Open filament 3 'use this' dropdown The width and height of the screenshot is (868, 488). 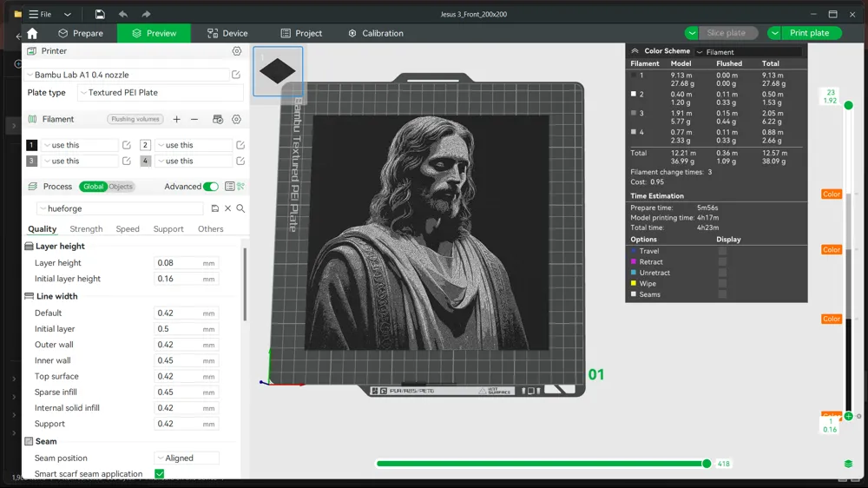(x=80, y=162)
